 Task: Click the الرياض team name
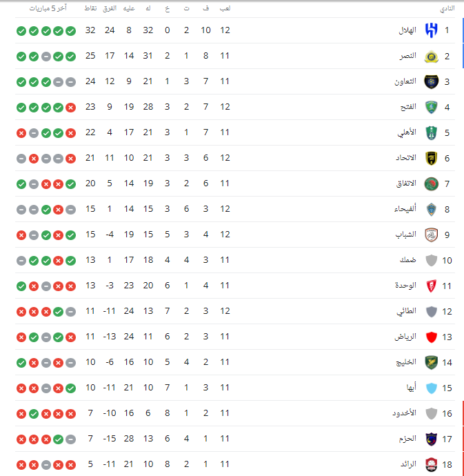405,337
